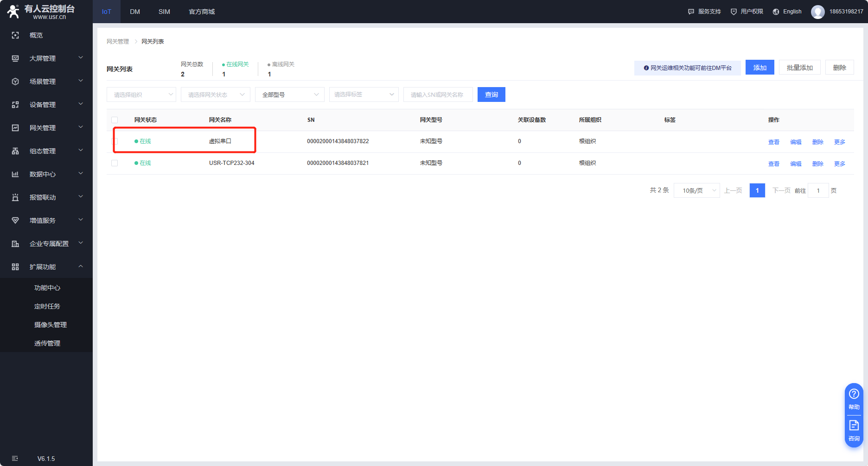Click the SN or gateway name search field

(438, 94)
